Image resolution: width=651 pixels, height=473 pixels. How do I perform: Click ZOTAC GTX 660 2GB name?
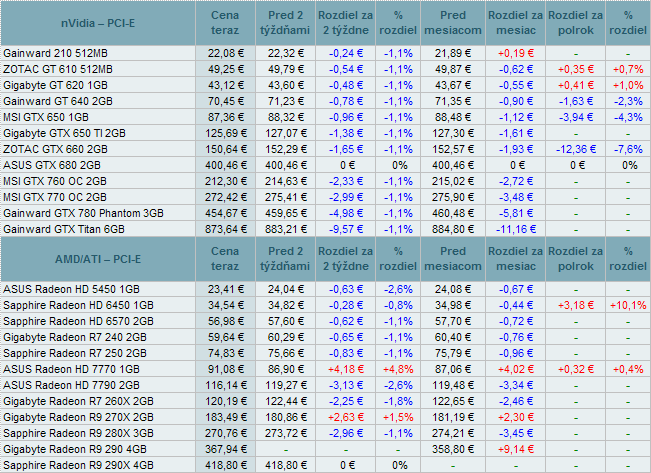click(55, 149)
